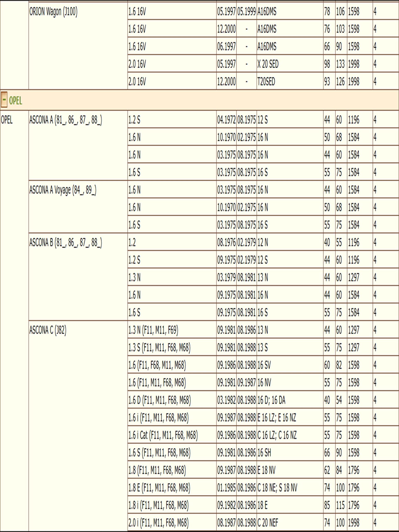The height and width of the screenshot is (532, 399).
Task: Click the 1.8 E (F11, M11, F68, M68) type
Action: 159,488
